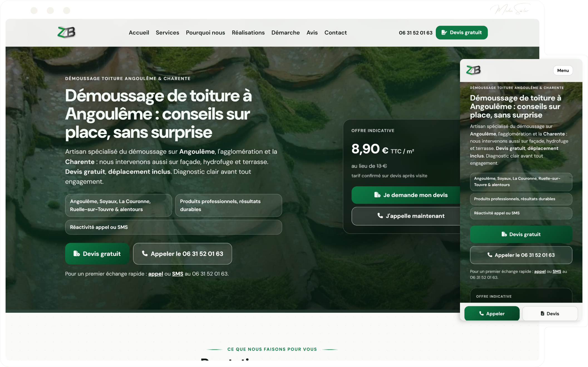Click the J'appelle maintenant button

[406, 216]
